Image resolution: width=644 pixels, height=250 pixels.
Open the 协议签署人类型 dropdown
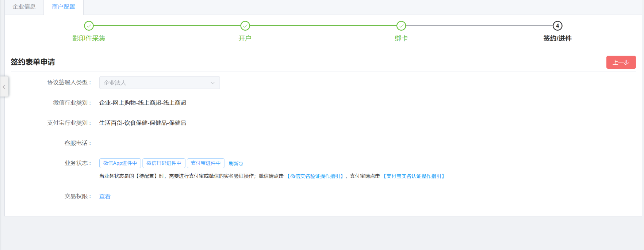(x=160, y=83)
